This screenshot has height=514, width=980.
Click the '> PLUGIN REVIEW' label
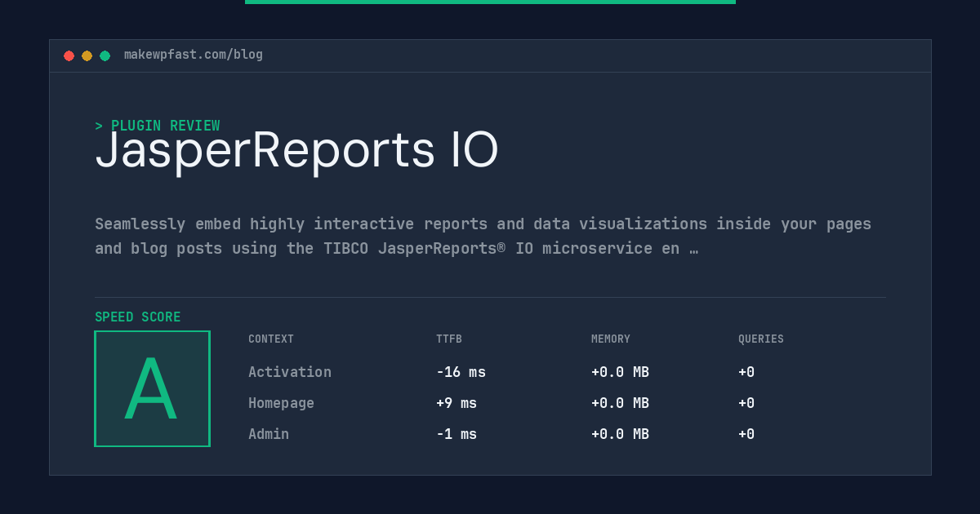(x=158, y=126)
